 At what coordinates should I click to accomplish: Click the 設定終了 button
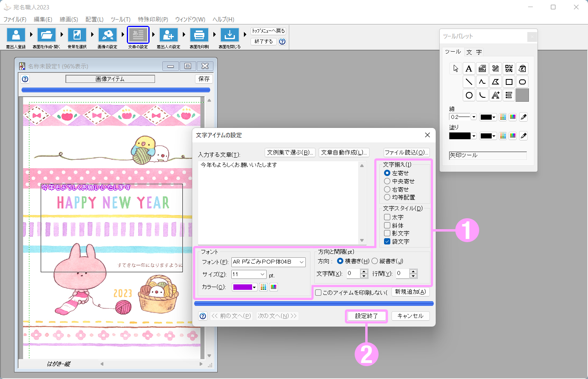366,316
